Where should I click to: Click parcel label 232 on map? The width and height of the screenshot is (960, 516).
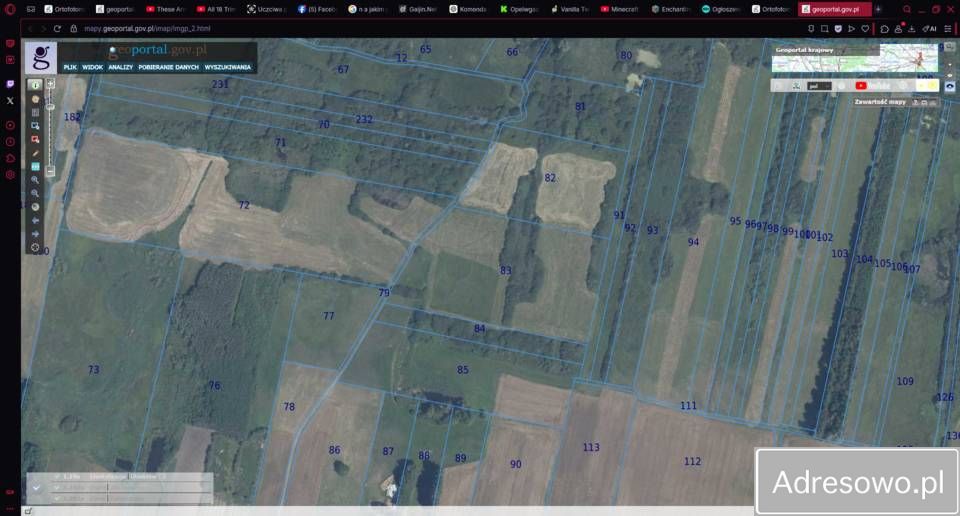point(364,119)
